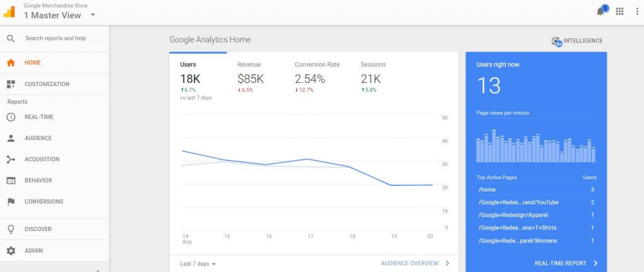The height and width of the screenshot is (272, 644).
Task: Open the Audience Overview link
Action: [x=415, y=263]
